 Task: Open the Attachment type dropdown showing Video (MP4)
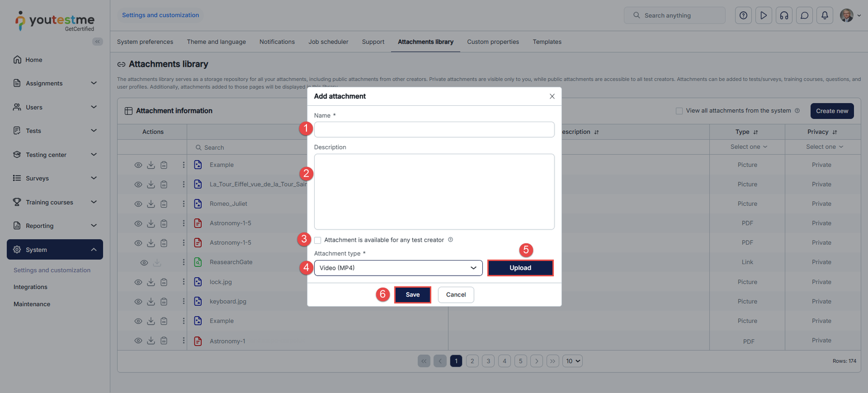[x=398, y=268]
